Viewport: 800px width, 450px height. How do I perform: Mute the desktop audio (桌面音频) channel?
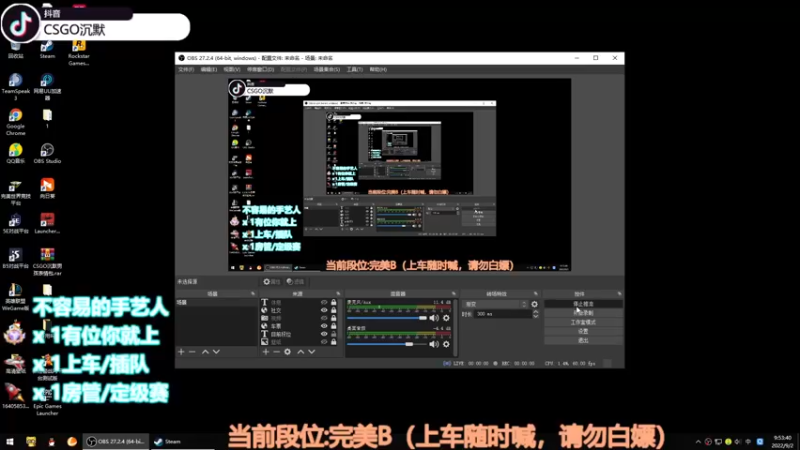[434, 344]
